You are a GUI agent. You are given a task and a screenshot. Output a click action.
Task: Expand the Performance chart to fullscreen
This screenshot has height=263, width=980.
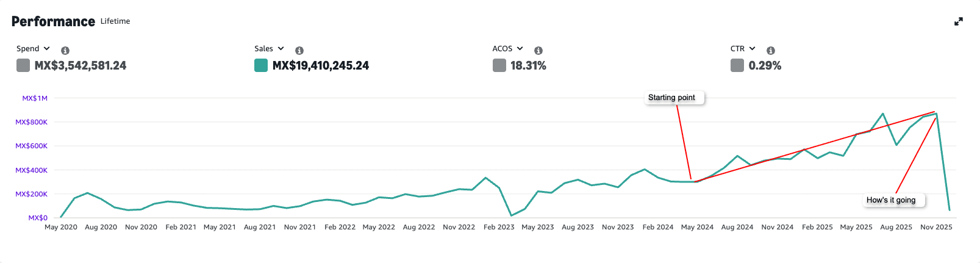click(959, 21)
